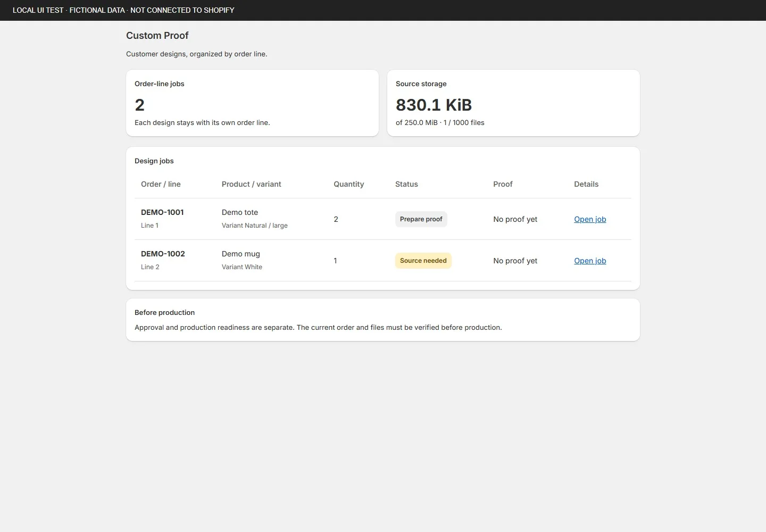The width and height of the screenshot is (766, 532).
Task: Click the Variant Natural / large text
Action: pyautogui.click(x=255, y=226)
